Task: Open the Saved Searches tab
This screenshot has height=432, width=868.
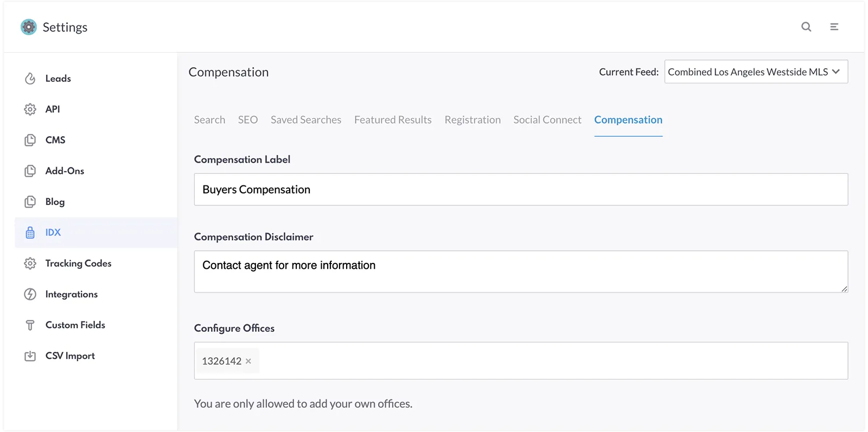Action: [306, 120]
